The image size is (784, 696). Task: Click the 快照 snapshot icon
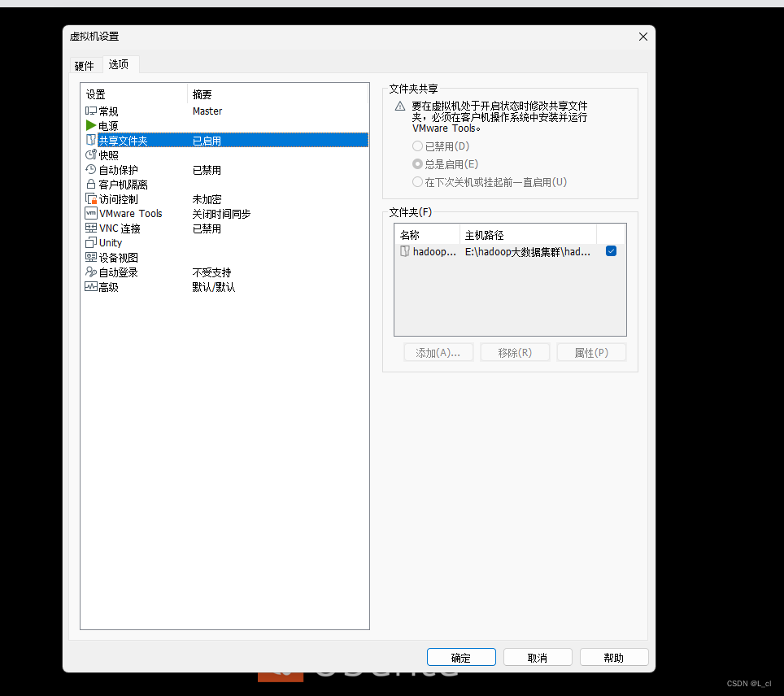[90, 154]
